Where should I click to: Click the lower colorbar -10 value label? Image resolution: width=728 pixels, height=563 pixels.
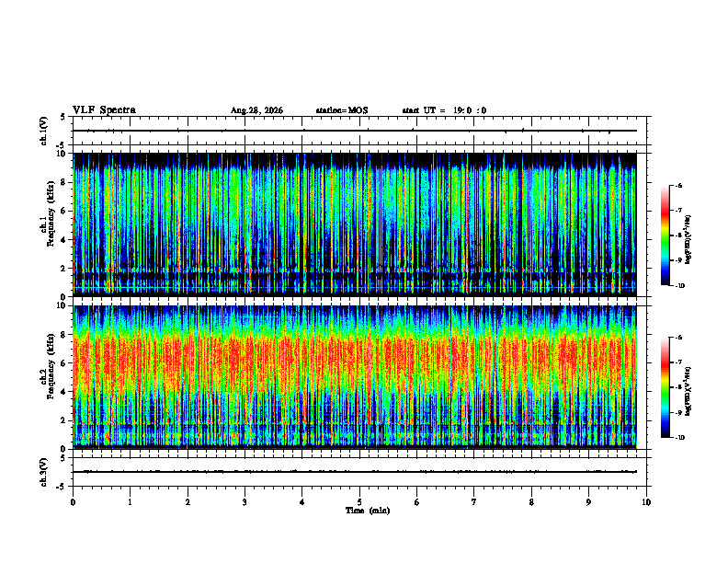click(679, 438)
